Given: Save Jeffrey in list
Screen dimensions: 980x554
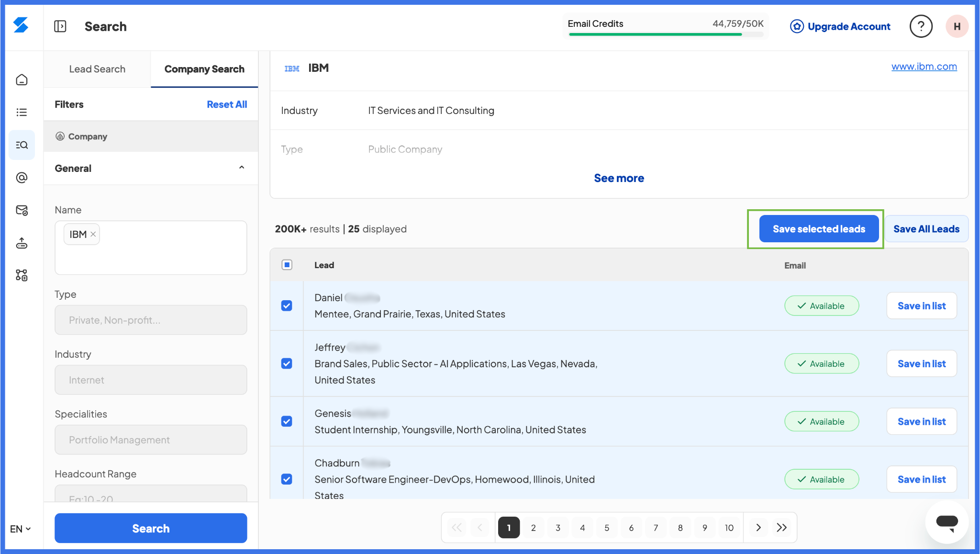Looking at the screenshot, I should (x=922, y=363).
